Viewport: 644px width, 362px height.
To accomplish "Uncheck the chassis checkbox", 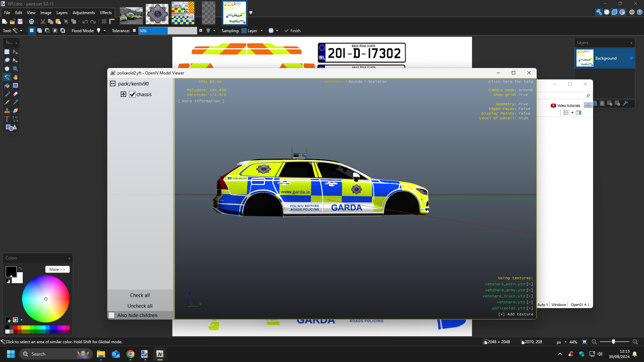I will click(x=132, y=95).
